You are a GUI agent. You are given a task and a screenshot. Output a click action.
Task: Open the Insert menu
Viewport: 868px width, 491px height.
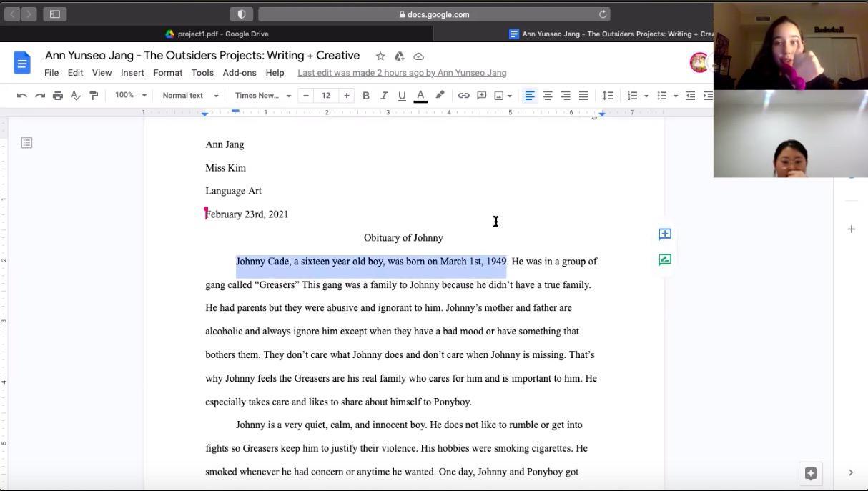132,73
